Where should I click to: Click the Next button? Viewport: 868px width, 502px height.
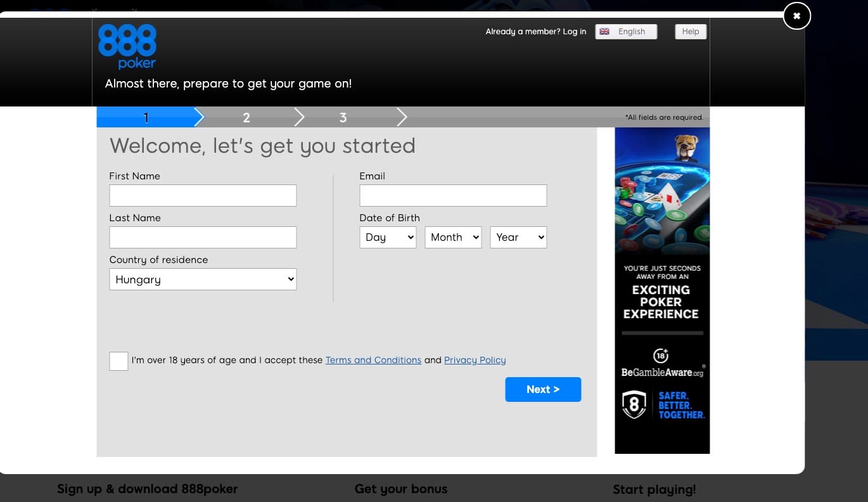[x=543, y=389]
